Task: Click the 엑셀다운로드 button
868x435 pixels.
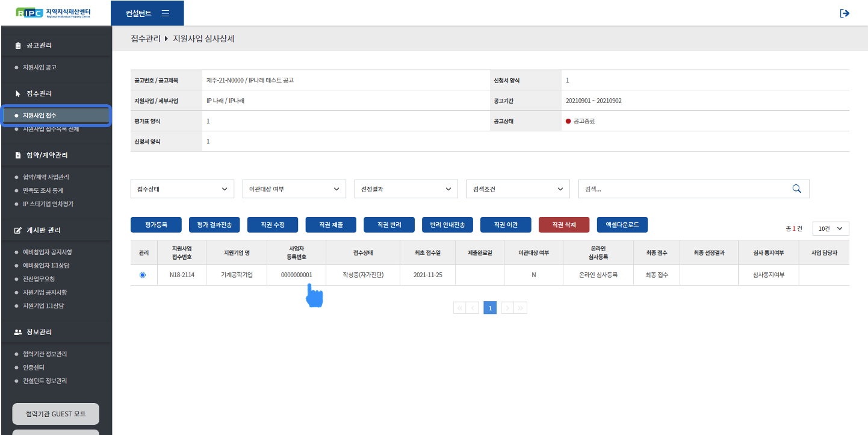Action: tap(622, 225)
